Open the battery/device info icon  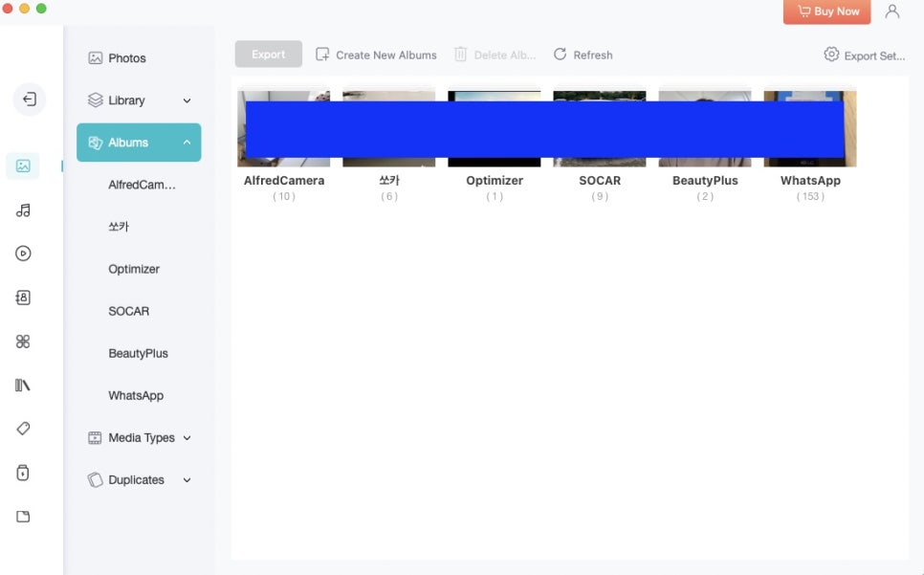coord(23,473)
